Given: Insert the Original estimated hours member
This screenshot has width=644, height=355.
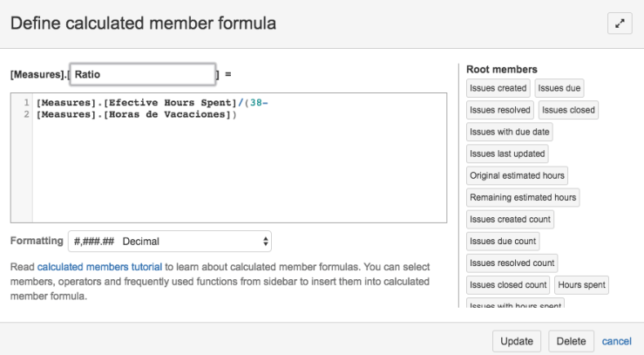Looking at the screenshot, I should (x=518, y=175).
